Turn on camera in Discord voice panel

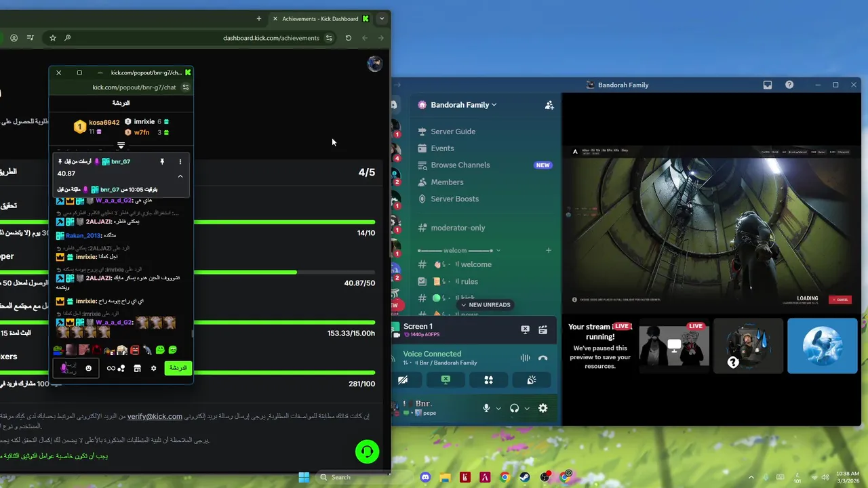tap(403, 380)
